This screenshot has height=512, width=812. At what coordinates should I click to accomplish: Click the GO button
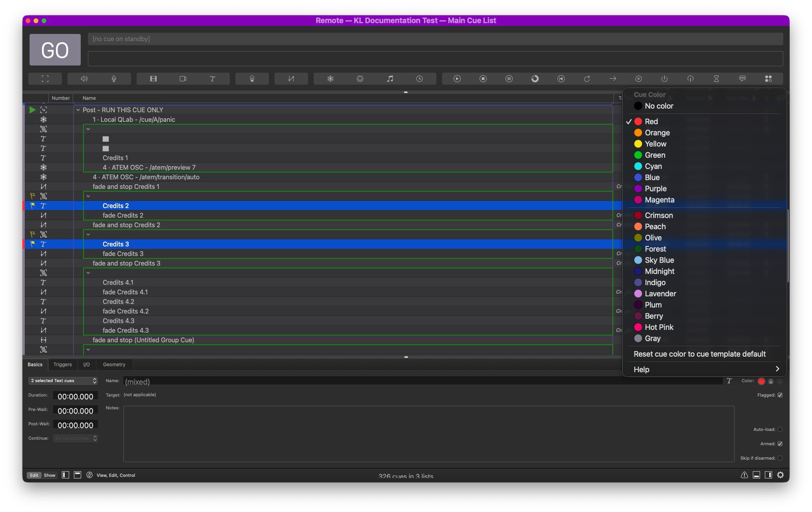[55, 50]
